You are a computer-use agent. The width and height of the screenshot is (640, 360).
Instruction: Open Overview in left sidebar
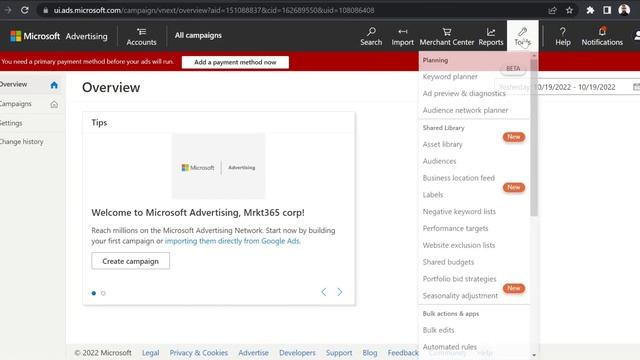(13, 84)
